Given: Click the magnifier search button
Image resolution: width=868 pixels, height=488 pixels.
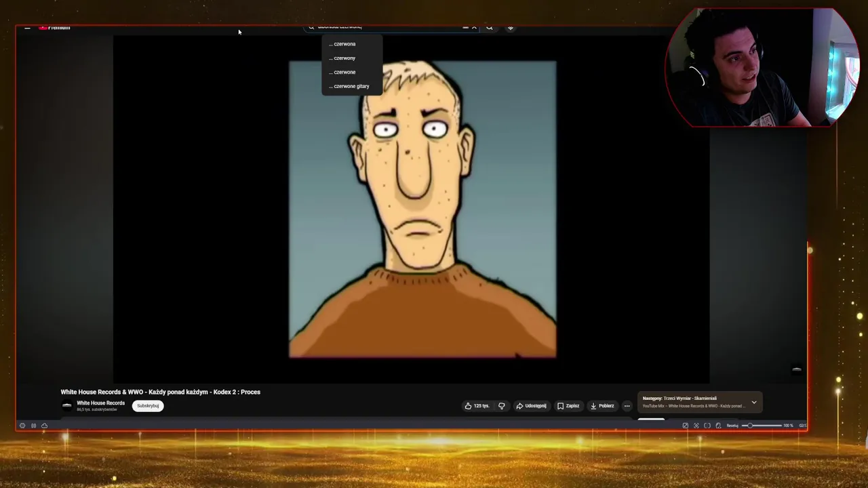Looking at the screenshot, I should pyautogui.click(x=490, y=28).
